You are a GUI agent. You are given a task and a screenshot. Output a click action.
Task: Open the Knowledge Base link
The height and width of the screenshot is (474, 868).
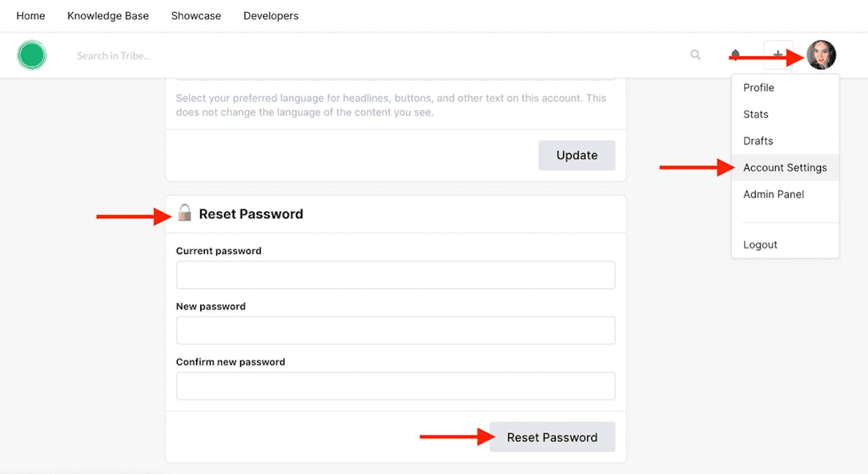[x=108, y=15]
